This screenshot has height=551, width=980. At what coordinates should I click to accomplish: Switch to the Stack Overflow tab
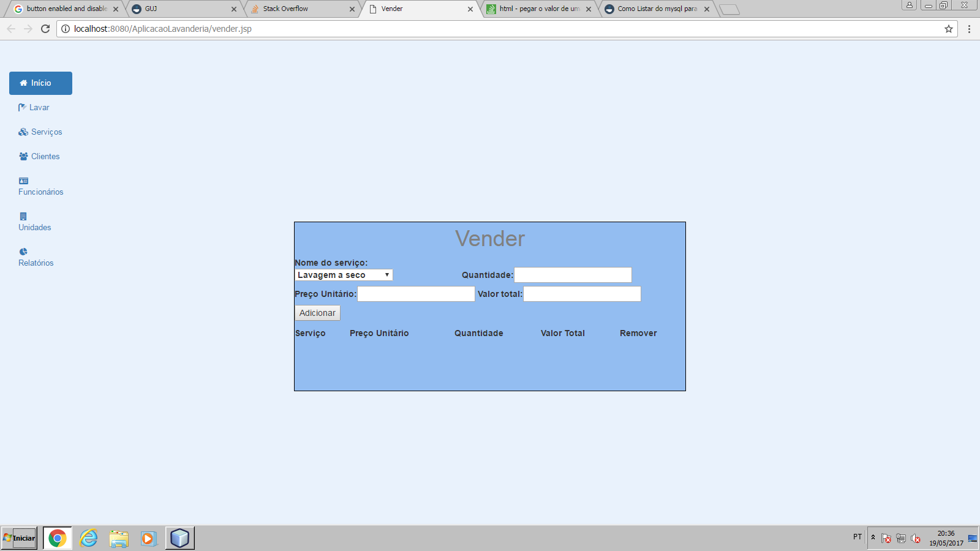point(303,9)
